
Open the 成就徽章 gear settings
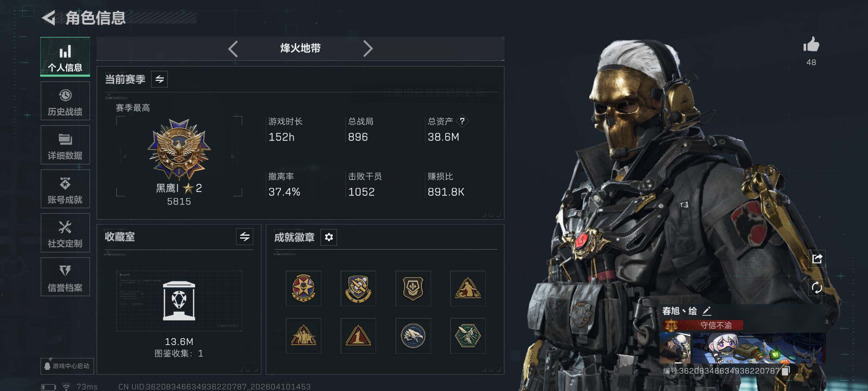click(x=329, y=237)
